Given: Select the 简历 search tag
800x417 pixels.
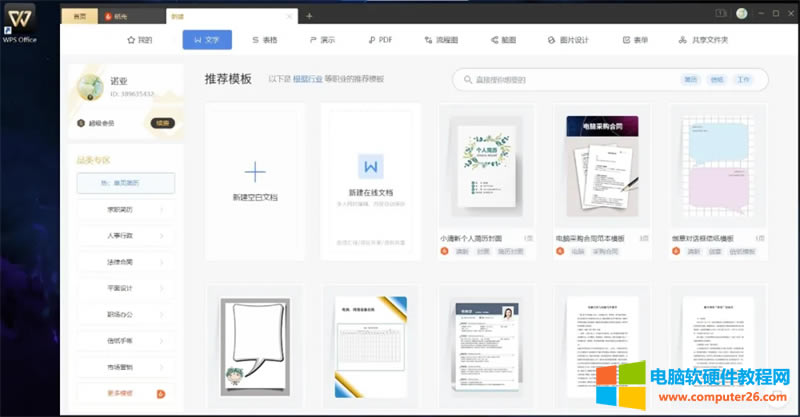Looking at the screenshot, I should (690, 79).
